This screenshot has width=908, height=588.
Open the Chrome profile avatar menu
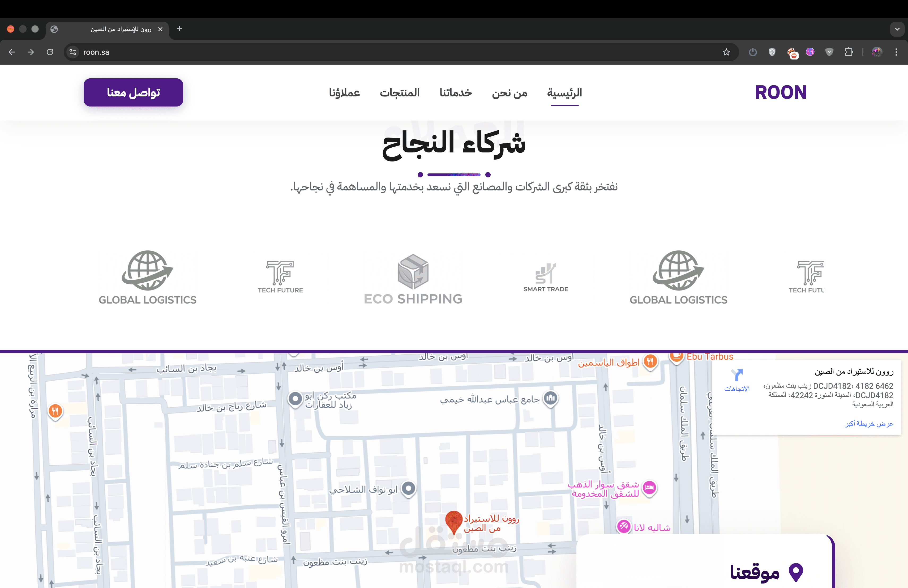(877, 52)
